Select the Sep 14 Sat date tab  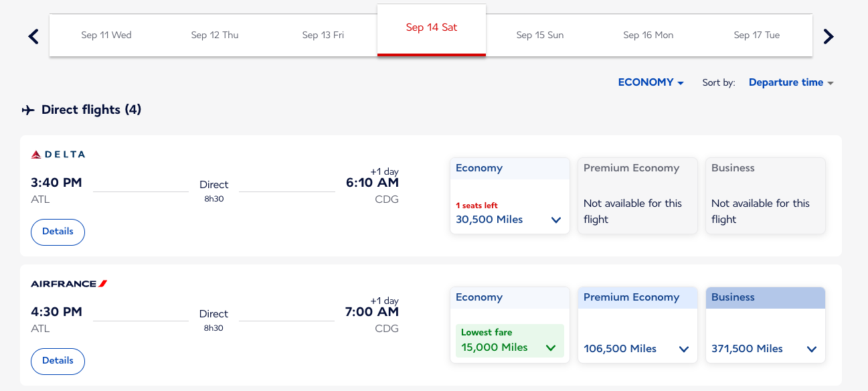pyautogui.click(x=432, y=27)
